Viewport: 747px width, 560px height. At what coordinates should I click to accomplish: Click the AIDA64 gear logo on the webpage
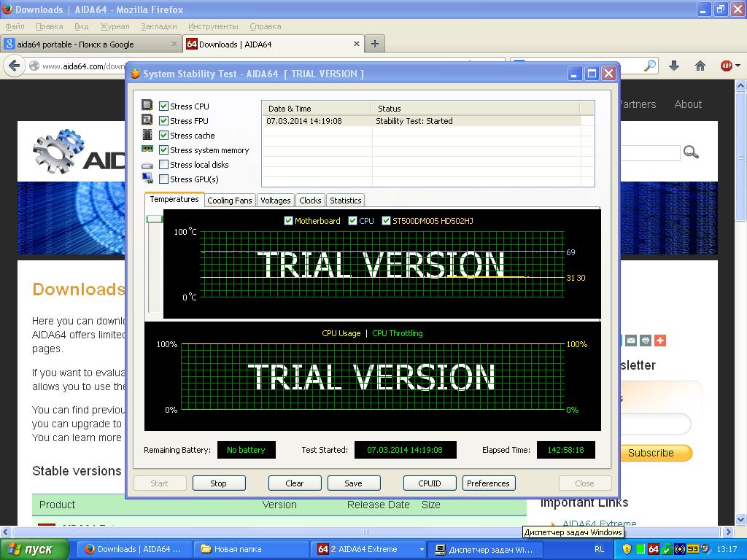tap(58, 151)
